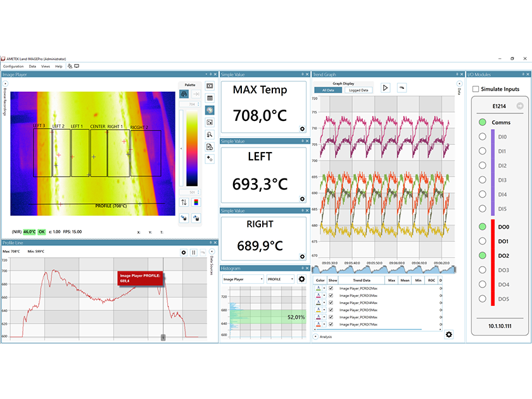
Task: Open the calculator/data grid icon in Image Player panel
Action: (209, 99)
